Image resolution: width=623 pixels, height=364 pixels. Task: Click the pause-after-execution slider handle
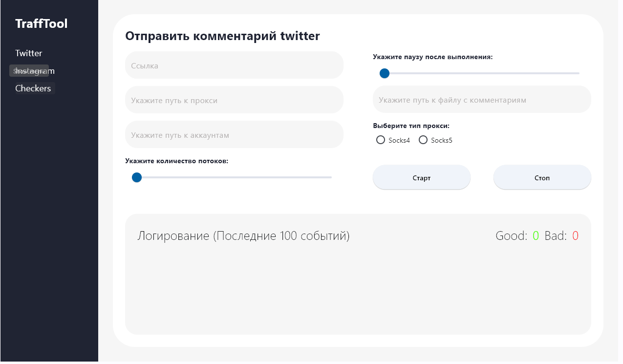385,73
